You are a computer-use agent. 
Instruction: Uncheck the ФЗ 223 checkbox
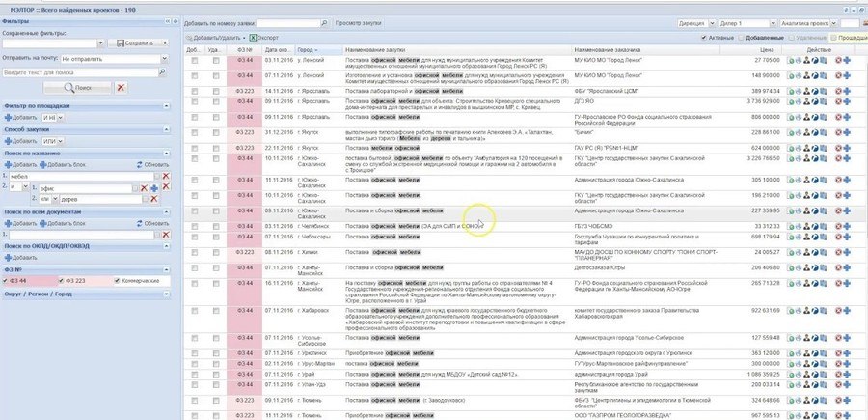[x=61, y=281]
